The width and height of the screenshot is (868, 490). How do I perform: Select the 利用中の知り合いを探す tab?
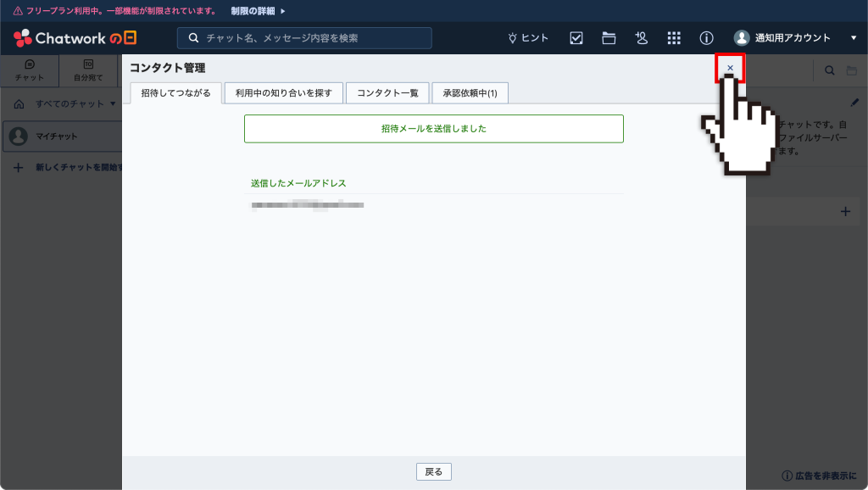click(283, 93)
